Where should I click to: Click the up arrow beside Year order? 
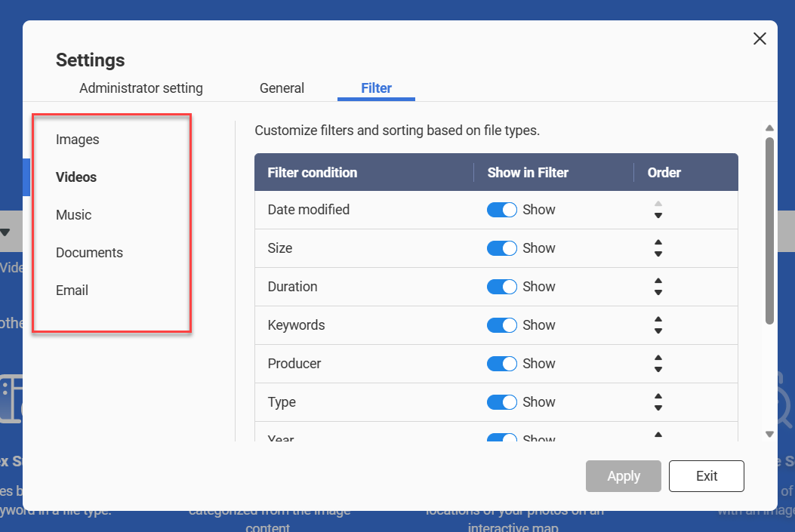[658, 435]
